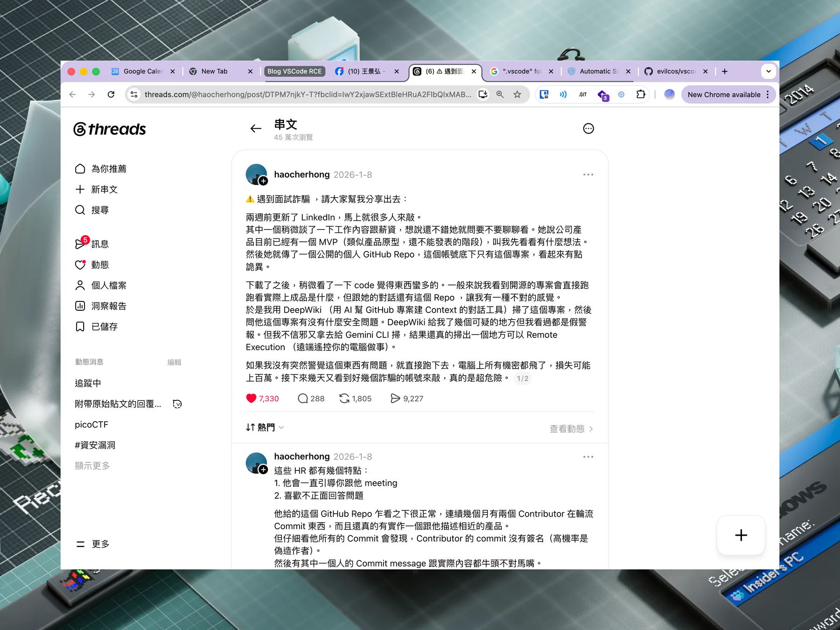Reload the page

click(x=111, y=94)
